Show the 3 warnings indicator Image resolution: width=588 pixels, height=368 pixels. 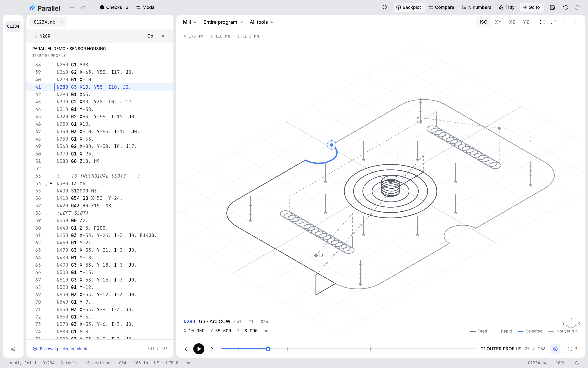pos(572,349)
